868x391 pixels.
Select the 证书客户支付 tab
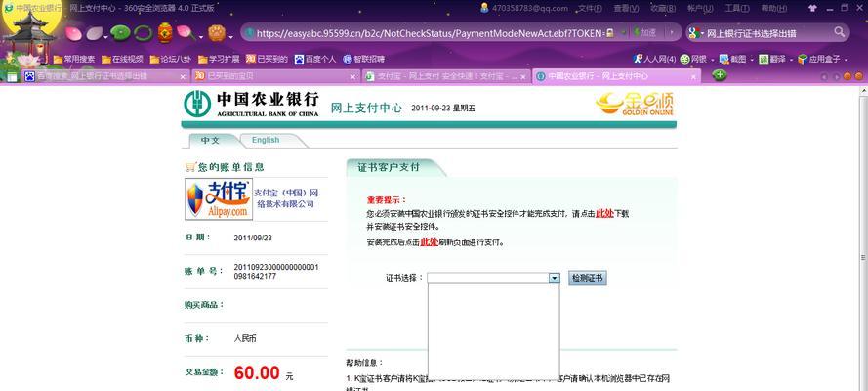coord(390,168)
